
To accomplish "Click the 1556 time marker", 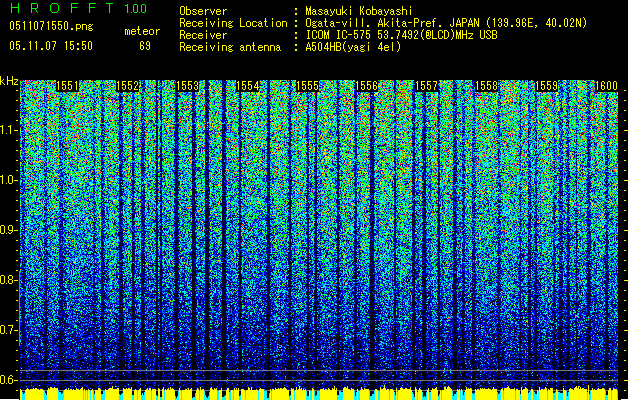I will click(x=367, y=86).
